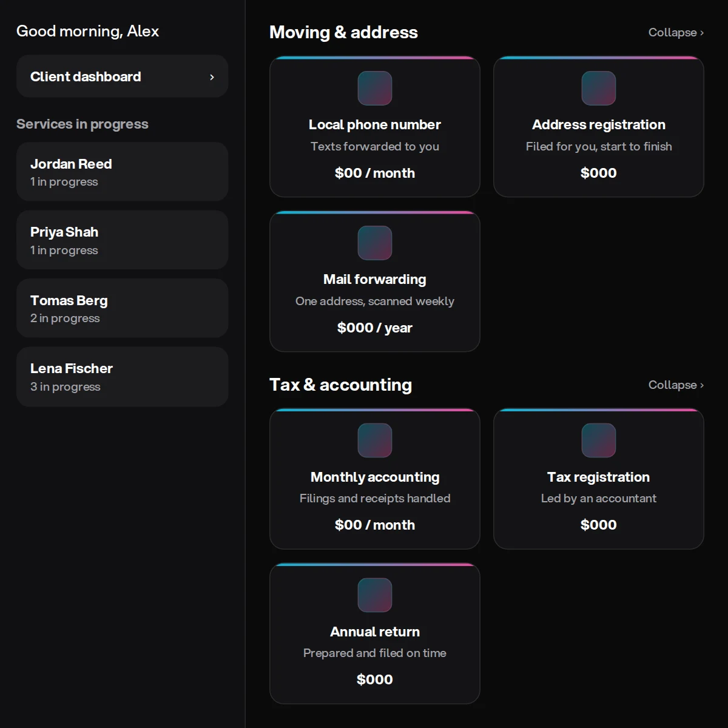The image size is (728, 728).
Task: Click the 'One address, scanned weekly' text
Action: pos(375,301)
